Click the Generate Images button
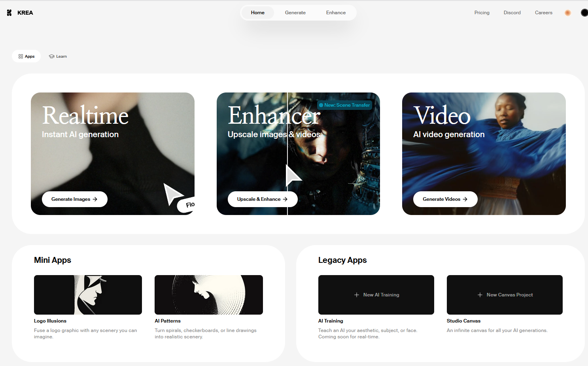The height and width of the screenshot is (366, 588). pos(75,199)
